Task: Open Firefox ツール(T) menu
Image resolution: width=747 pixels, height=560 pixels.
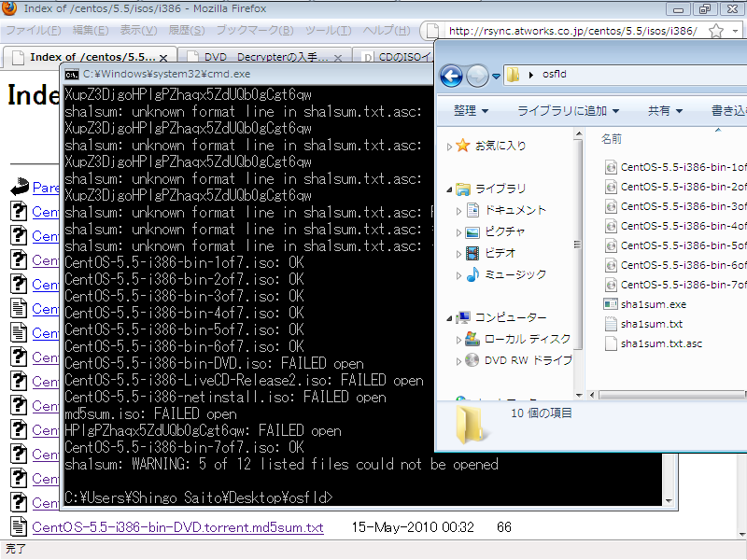Action: pyautogui.click(x=328, y=31)
